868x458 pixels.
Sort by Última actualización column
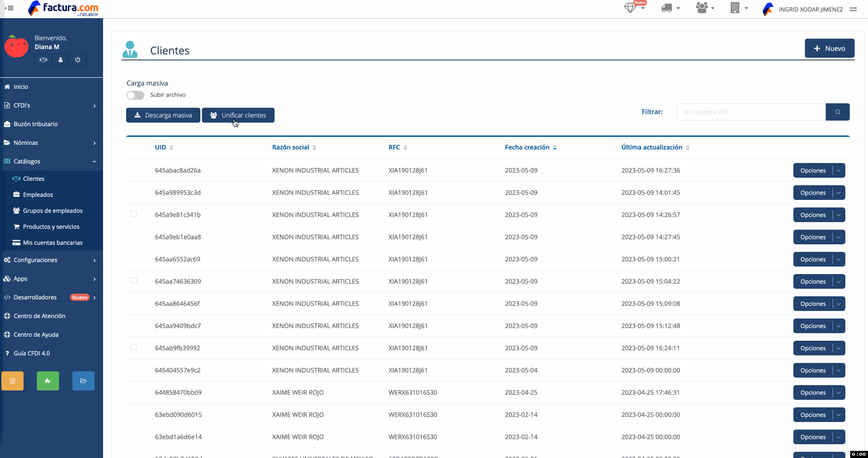coord(688,147)
